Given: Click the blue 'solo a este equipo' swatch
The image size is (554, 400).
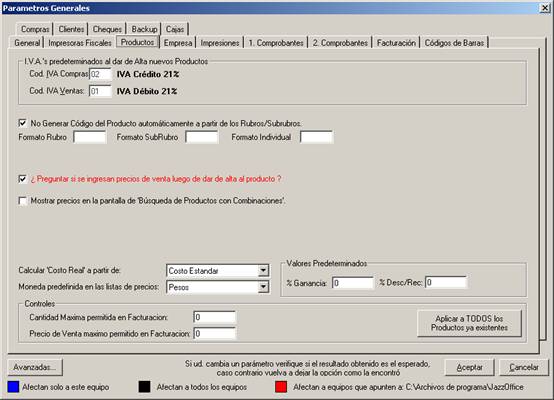Looking at the screenshot, I should (13, 387).
